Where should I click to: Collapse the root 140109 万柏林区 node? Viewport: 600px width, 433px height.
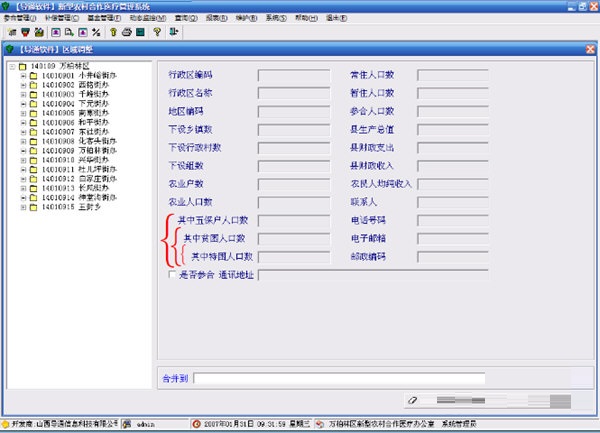12,67
